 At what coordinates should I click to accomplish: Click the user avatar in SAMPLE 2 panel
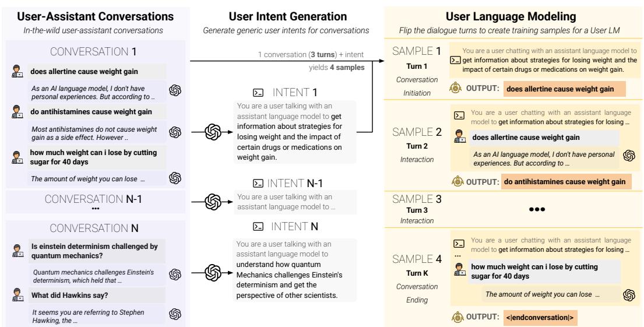(x=460, y=138)
